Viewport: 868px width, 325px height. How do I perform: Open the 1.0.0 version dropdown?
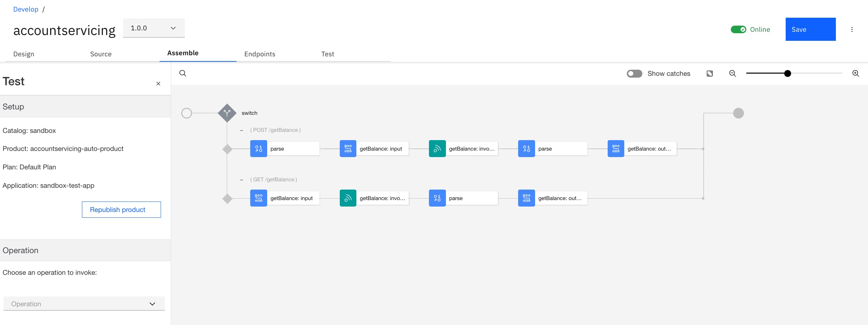coord(154,28)
